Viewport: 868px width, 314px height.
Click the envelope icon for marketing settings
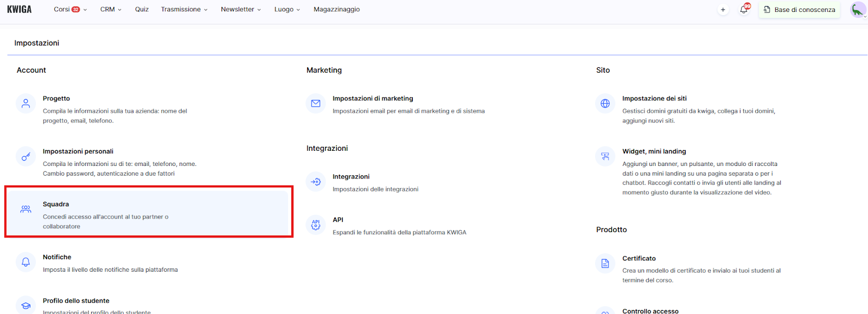tap(316, 104)
